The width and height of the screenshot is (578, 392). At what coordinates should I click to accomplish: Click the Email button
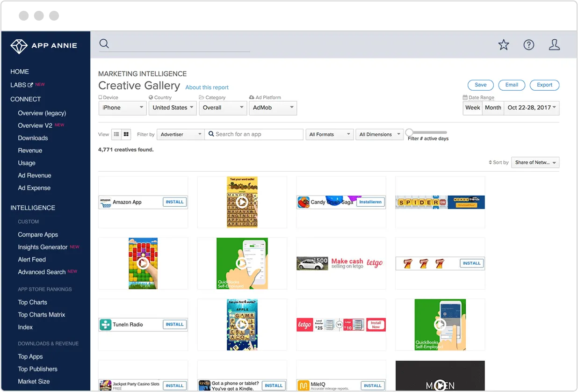[x=512, y=85]
